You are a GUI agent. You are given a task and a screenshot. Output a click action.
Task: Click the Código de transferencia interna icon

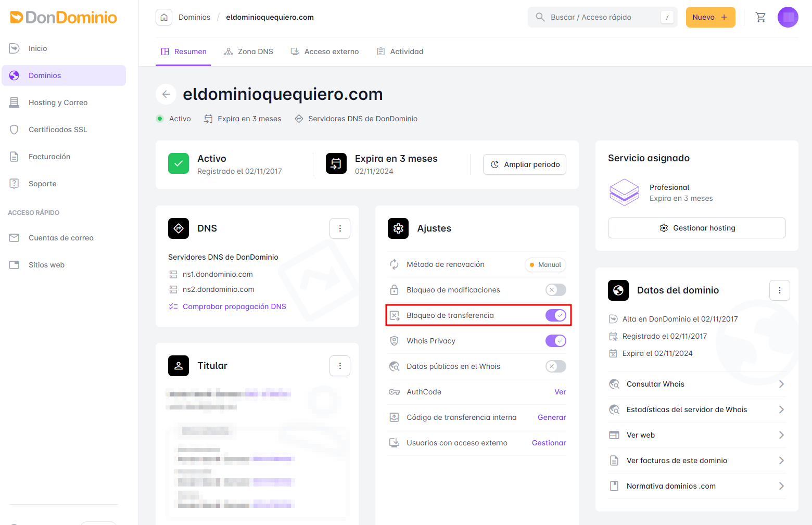[395, 417]
